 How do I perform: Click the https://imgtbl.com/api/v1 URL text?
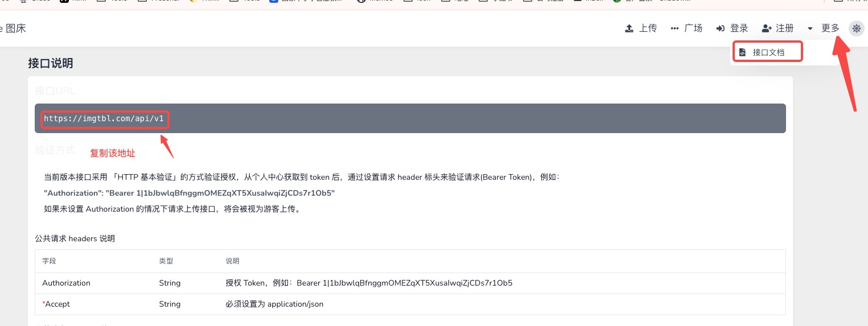tap(104, 119)
